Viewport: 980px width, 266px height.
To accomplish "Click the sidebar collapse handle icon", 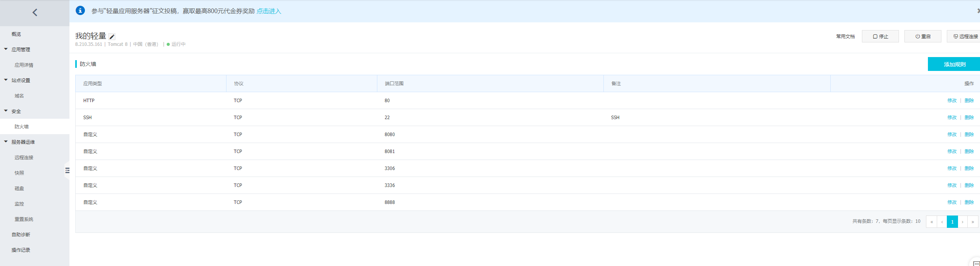I will [x=68, y=170].
